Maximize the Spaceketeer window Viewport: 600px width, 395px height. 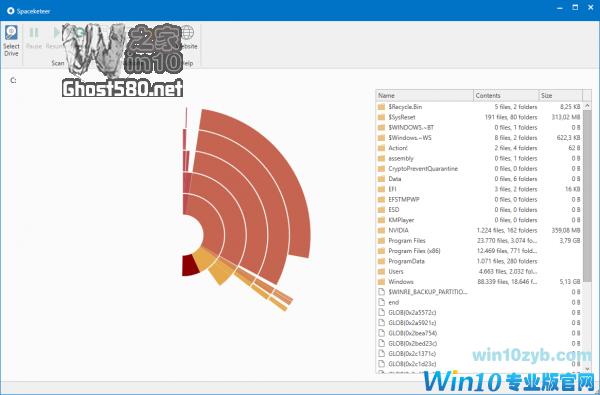[x=575, y=7]
